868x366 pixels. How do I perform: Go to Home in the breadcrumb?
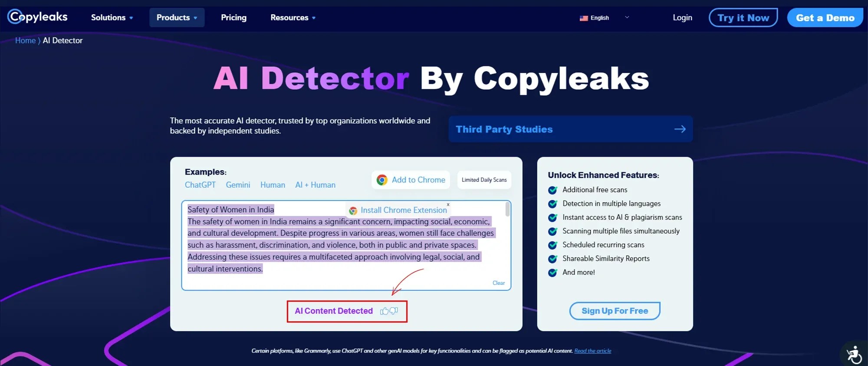[x=25, y=40]
